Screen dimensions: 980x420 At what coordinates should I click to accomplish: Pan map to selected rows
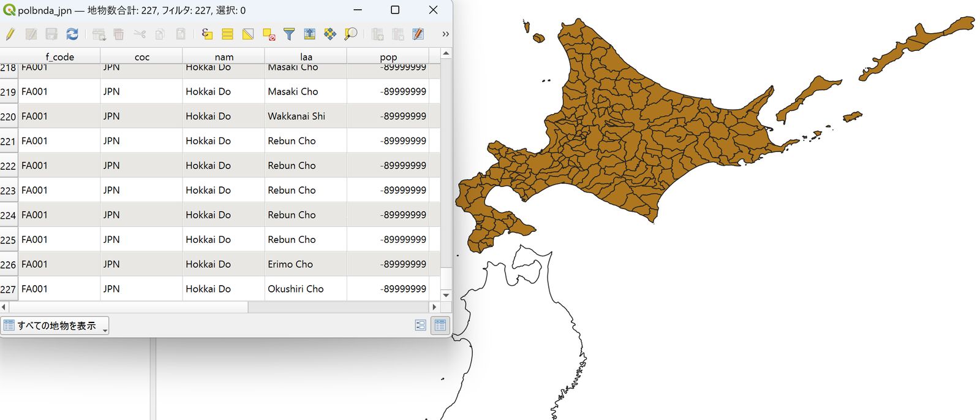click(330, 34)
